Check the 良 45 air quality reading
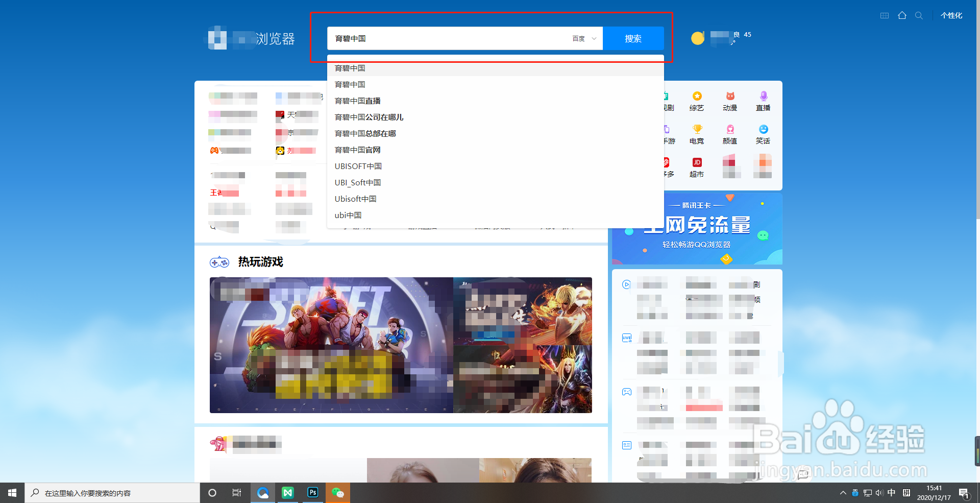The height and width of the screenshot is (503, 980). [x=742, y=35]
